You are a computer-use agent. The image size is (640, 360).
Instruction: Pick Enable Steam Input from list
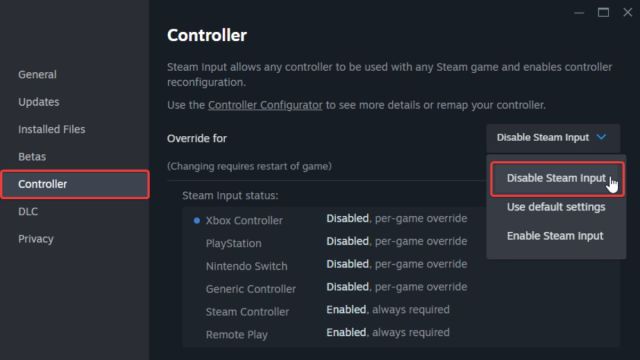point(555,236)
